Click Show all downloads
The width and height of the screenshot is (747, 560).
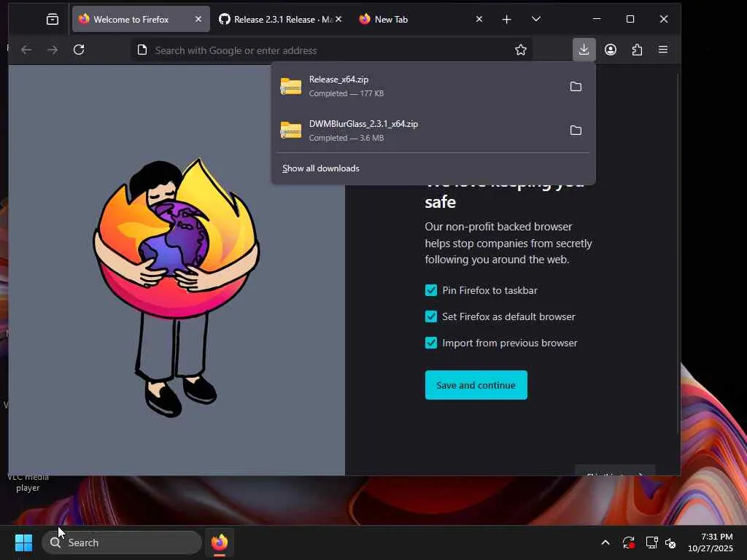click(x=321, y=168)
